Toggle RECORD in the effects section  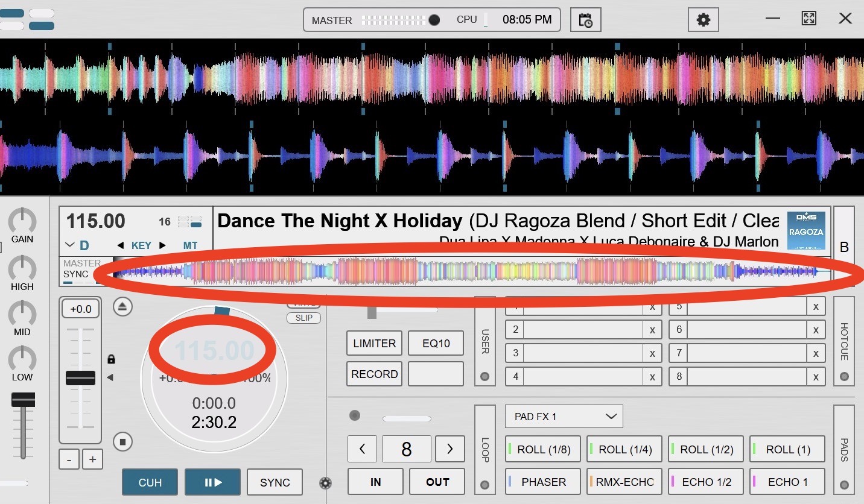pos(374,374)
